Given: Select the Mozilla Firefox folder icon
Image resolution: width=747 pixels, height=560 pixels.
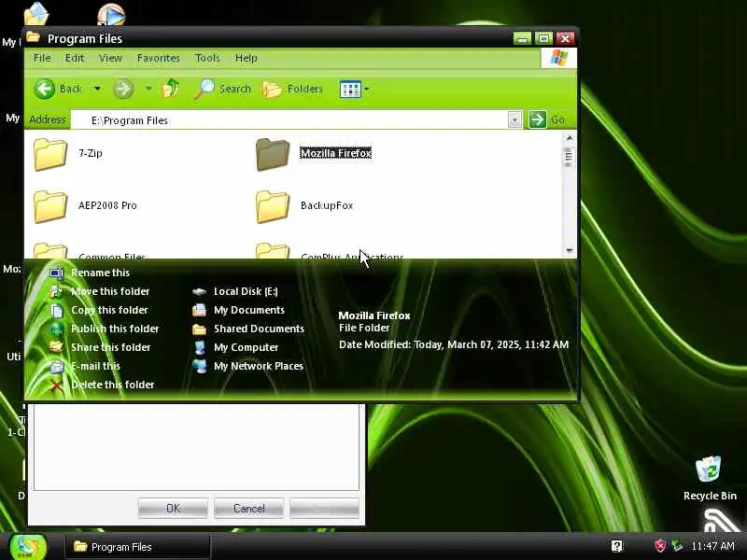Looking at the screenshot, I should [272, 154].
